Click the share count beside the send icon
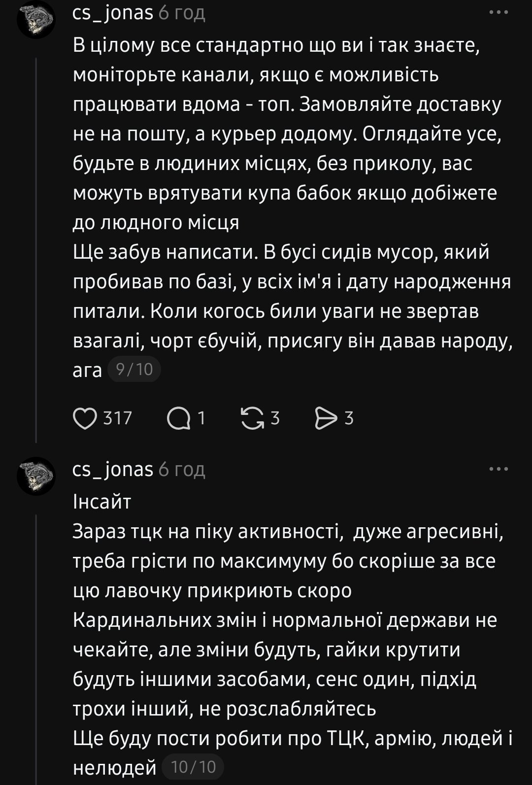This screenshot has width=532, height=785. [349, 418]
